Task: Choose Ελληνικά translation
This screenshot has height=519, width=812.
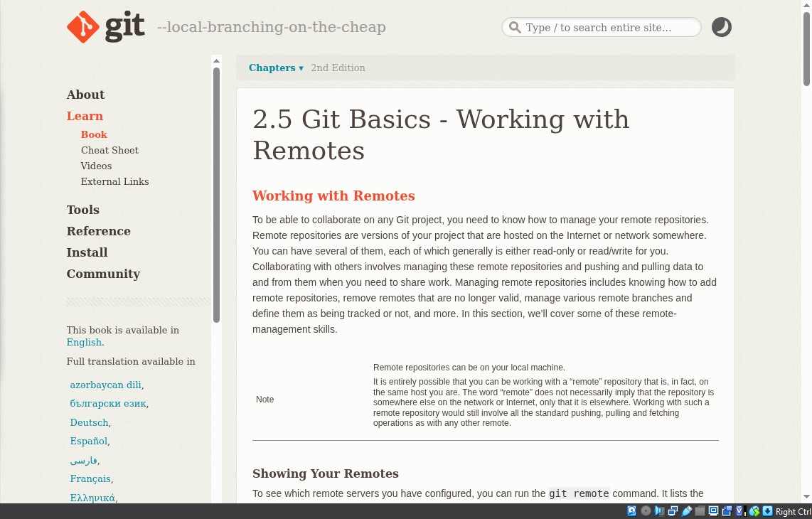Action: coord(92,498)
